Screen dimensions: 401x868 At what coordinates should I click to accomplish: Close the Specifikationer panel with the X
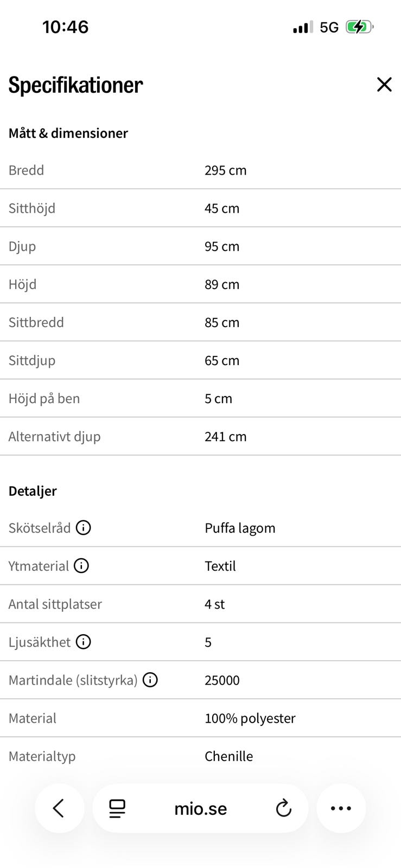384,85
